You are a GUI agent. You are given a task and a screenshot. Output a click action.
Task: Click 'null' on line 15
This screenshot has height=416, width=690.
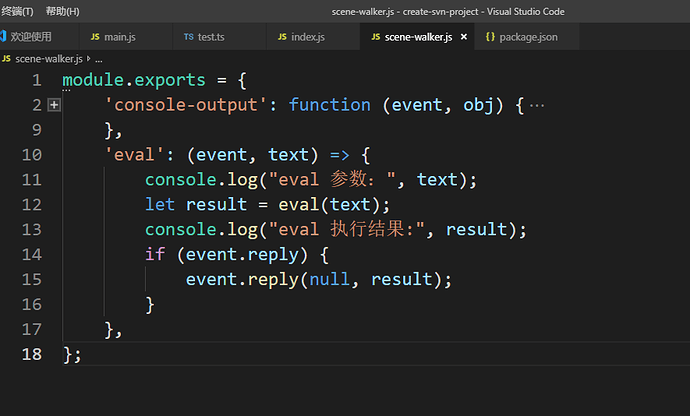[329, 280]
